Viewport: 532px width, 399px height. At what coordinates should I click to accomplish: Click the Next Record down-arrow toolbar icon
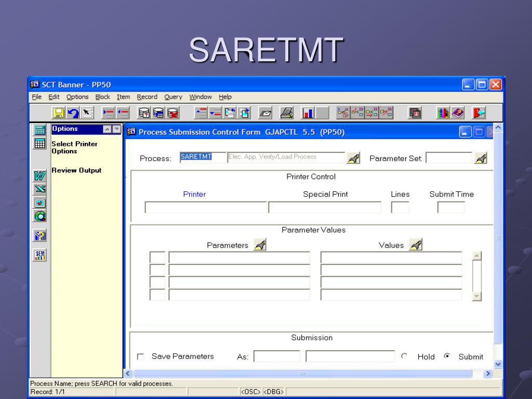[216, 113]
